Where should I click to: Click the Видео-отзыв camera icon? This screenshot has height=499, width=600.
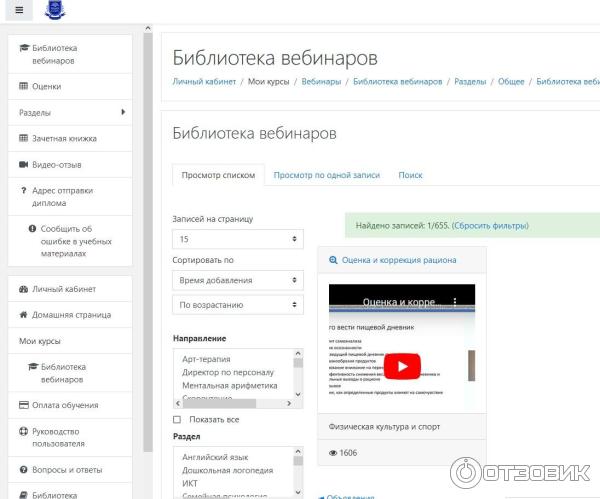pos(24,165)
